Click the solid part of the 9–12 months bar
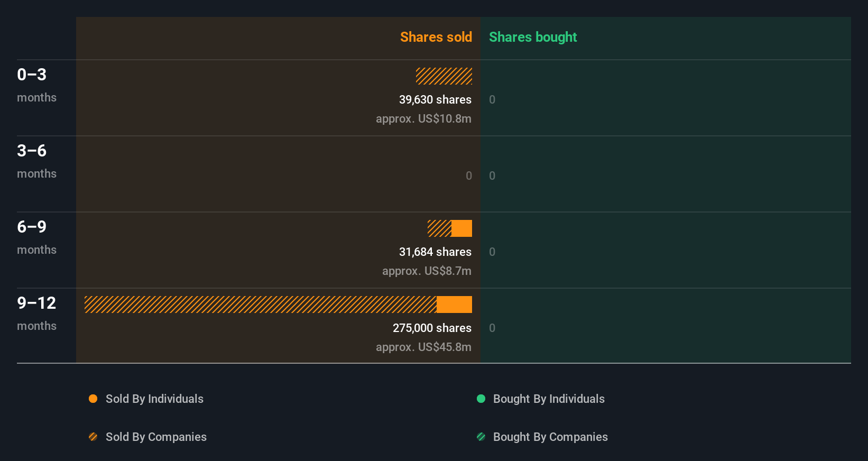868x461 pixels. click(x=454, y=305)
